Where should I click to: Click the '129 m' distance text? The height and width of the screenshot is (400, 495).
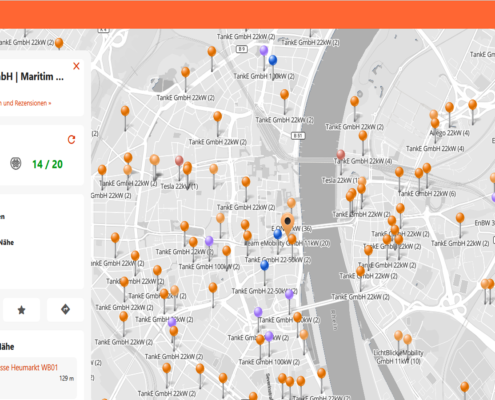point(67,378)
